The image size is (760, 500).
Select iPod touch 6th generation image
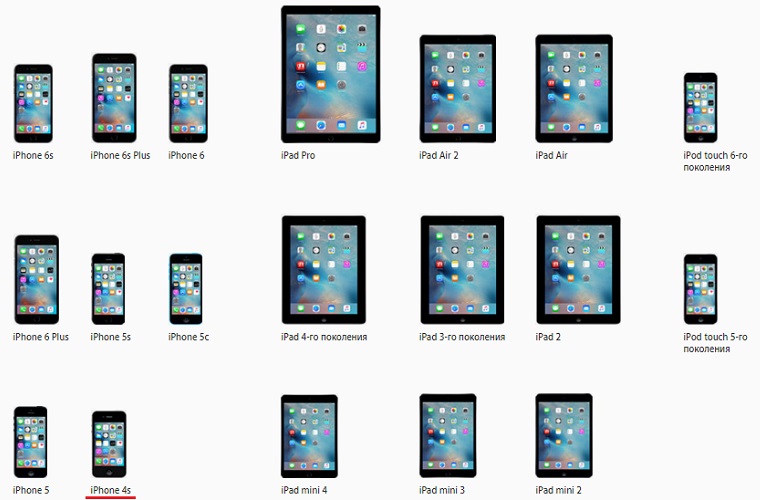(x=700, y=108)
